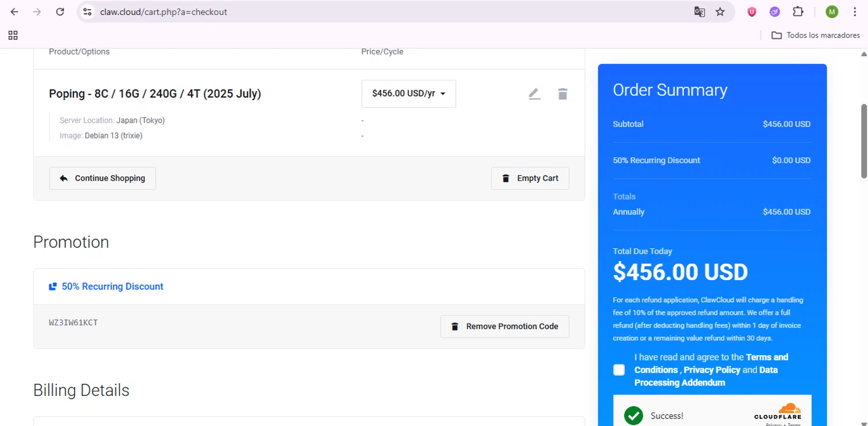Click the Image Debian 13 (trixie) text

(x=101, y=136)
